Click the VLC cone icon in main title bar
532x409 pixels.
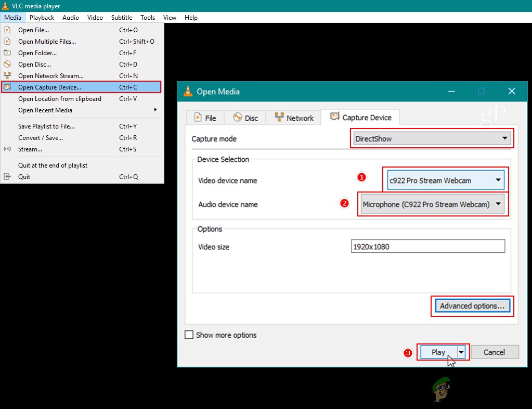pos(5,6)
